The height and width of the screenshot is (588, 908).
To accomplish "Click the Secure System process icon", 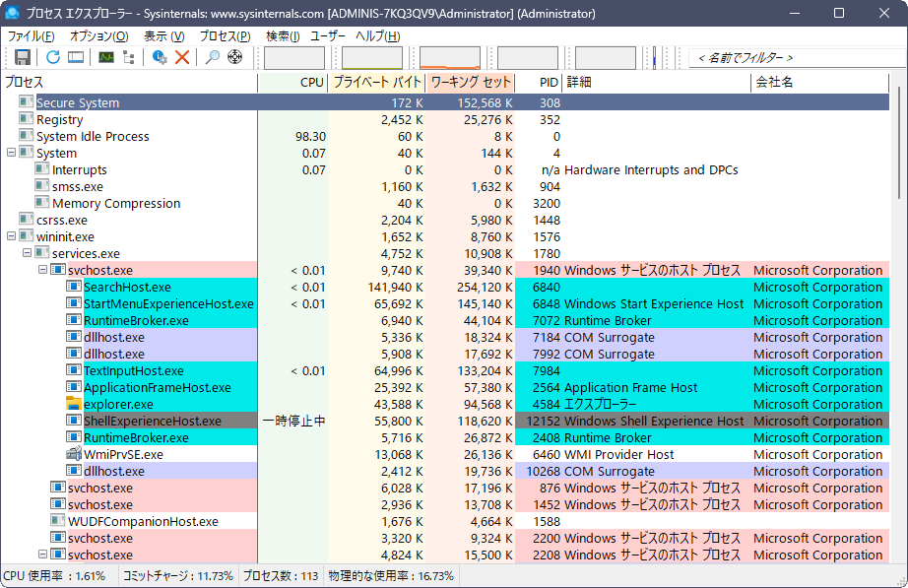I will point(26,102).
